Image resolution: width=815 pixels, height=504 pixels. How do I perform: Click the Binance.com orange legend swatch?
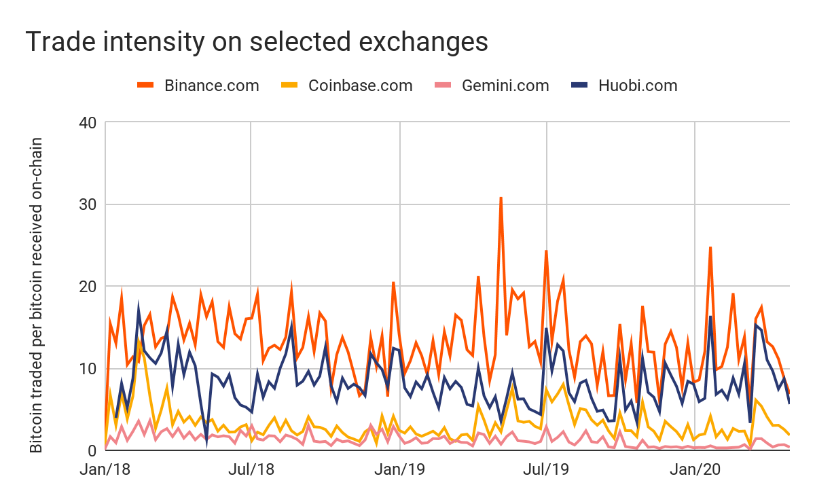(x=146, y=86)
